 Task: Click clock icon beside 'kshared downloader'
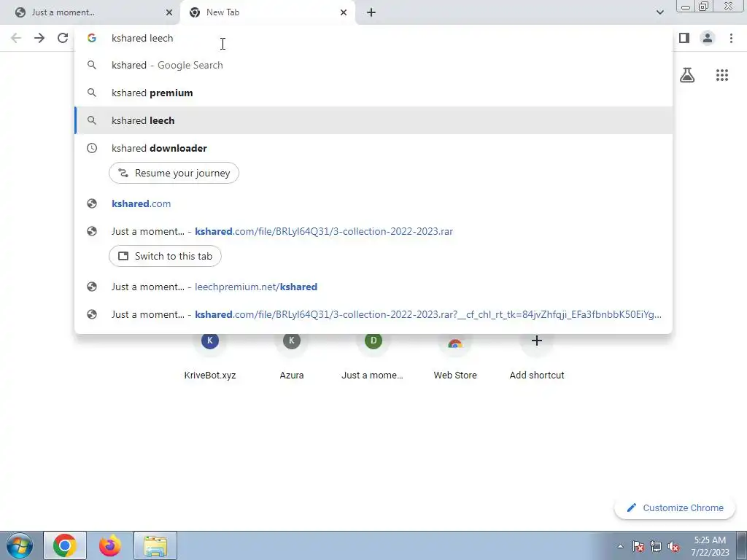(92, 148)
